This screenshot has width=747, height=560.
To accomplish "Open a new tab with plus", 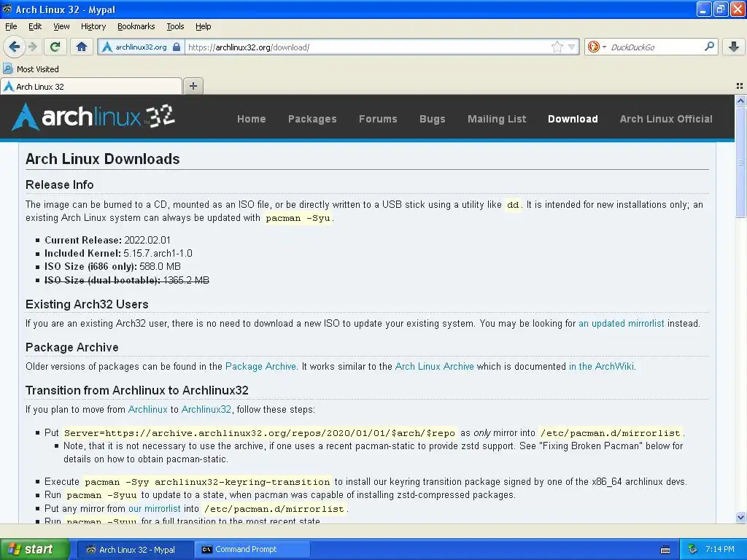I will point(193,86).
